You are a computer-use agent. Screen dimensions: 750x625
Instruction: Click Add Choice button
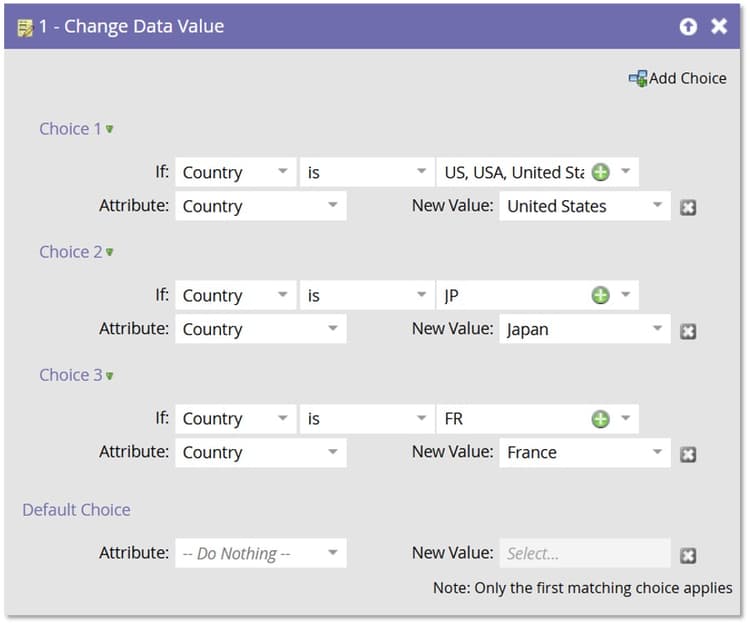click(x=677, y=78)
